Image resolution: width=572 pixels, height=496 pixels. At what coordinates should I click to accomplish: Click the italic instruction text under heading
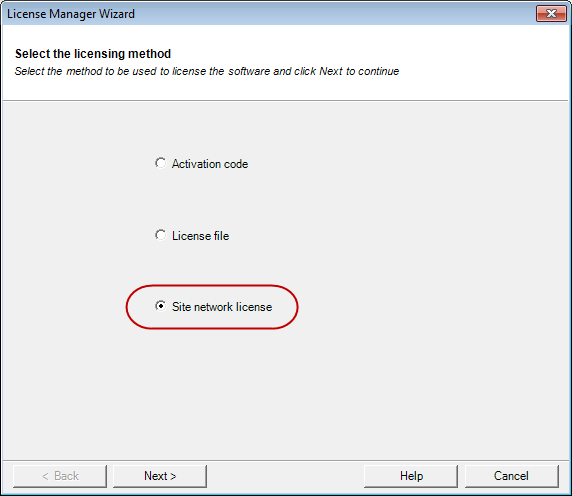(x=207, y=71)
